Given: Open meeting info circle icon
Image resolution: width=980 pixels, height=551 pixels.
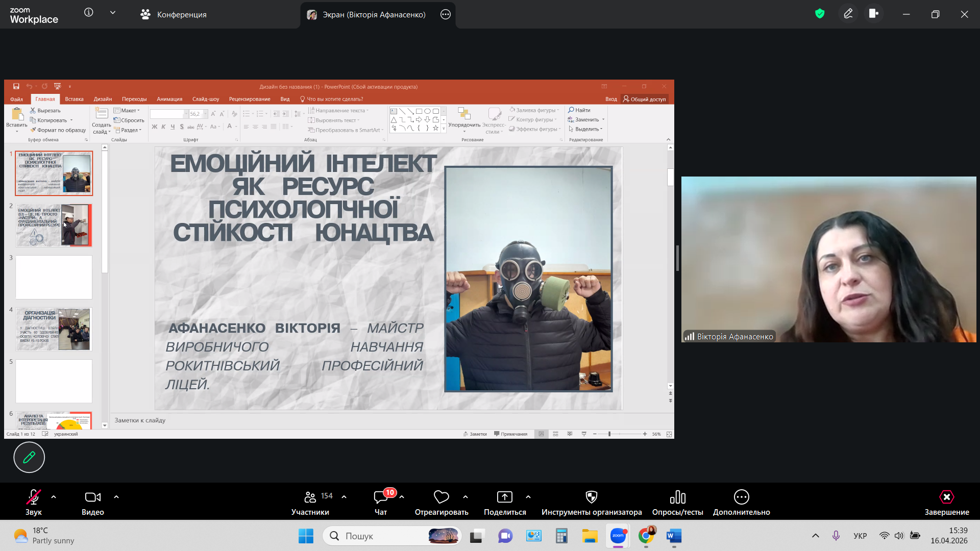Looking at the screenshot, I should (89, 12).
